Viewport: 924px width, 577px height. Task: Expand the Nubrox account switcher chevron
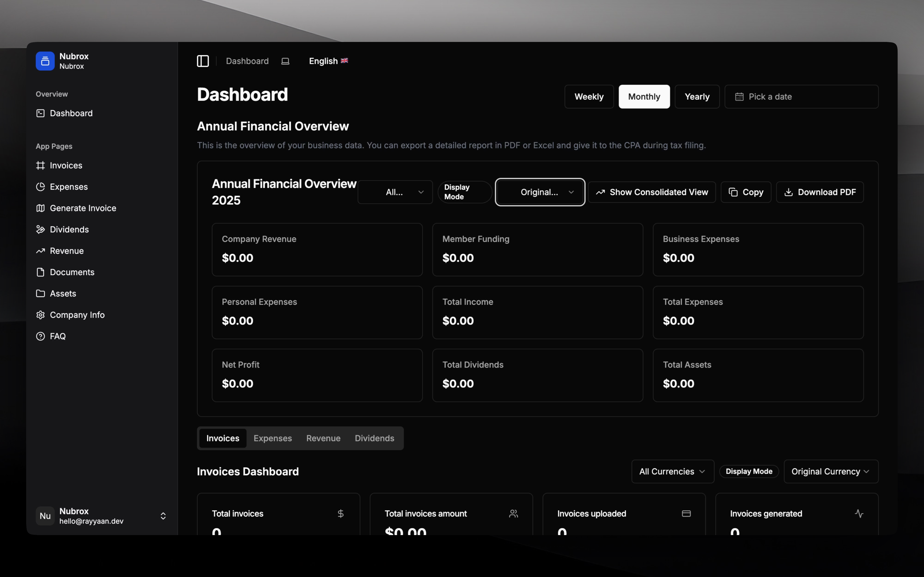163,516
